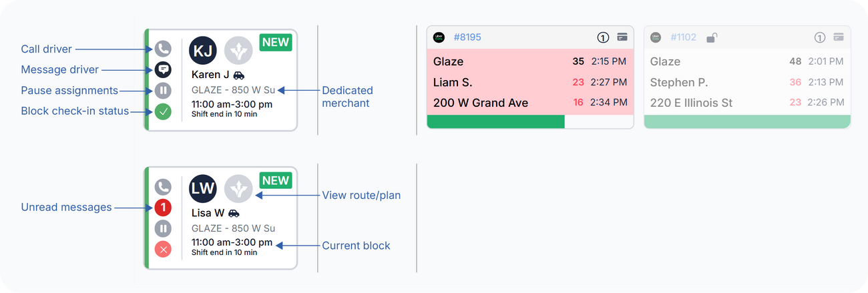Click the KJ avatar for Karen J
Screen dimensions: 868x293
pyautogui.click(x=203, y=51)
